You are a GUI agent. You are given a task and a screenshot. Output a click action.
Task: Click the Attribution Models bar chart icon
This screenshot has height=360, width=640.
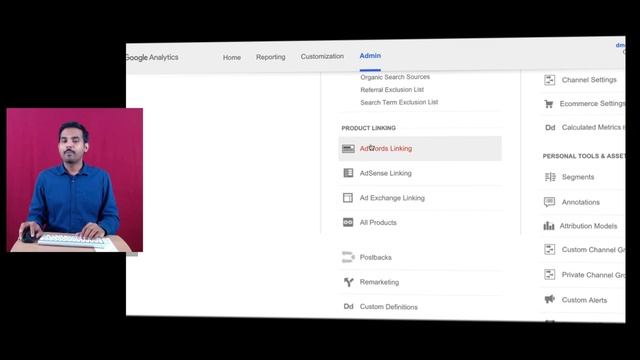click(549, 226)
